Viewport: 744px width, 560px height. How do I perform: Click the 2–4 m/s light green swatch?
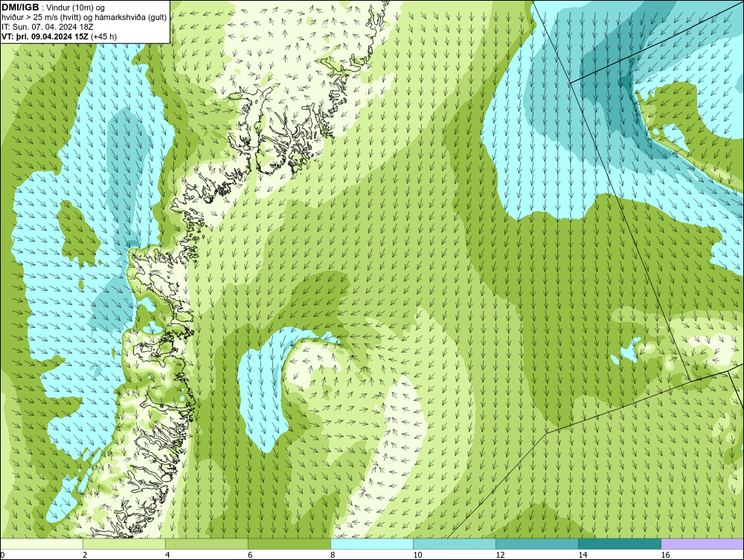coord(124,544)
